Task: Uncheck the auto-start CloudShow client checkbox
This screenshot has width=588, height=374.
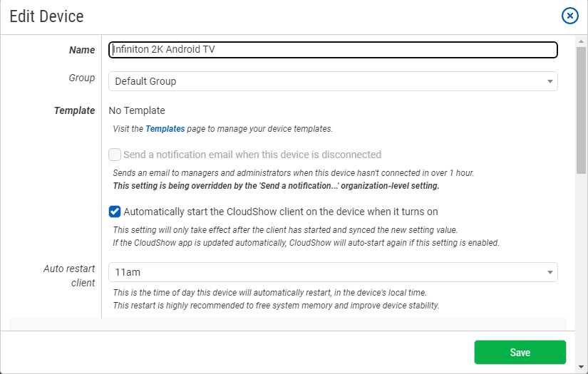Action: point(115,212)
